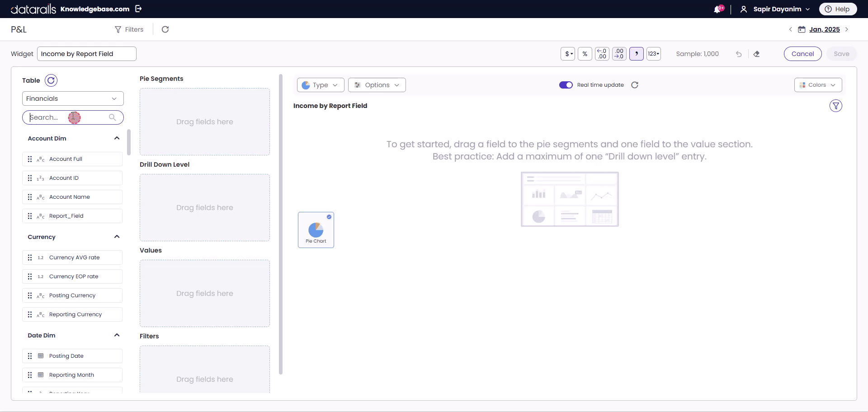Open the currency format dropdown
Image resolution: width=868 pixels, height=412 pixels.
coord(568,54)
